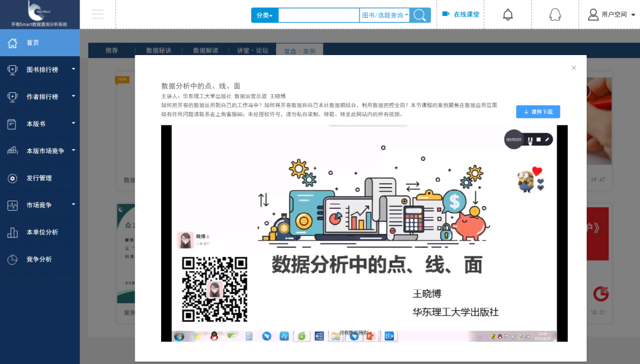Click the Windows Start orb in video
The width and height of the screenshot is (640, 364).
tap(179, 336)
